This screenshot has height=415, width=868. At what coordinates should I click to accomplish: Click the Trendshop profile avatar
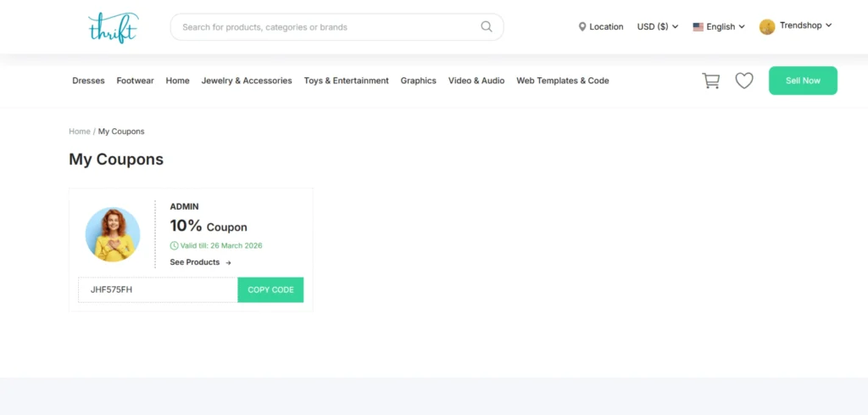(x=767, y=27)
